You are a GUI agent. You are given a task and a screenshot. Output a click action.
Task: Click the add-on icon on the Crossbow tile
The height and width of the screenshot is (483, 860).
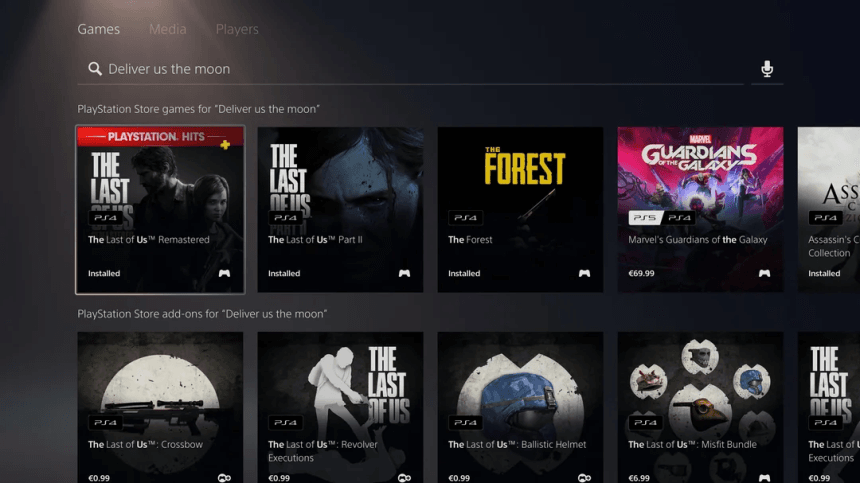pos(224,478)
